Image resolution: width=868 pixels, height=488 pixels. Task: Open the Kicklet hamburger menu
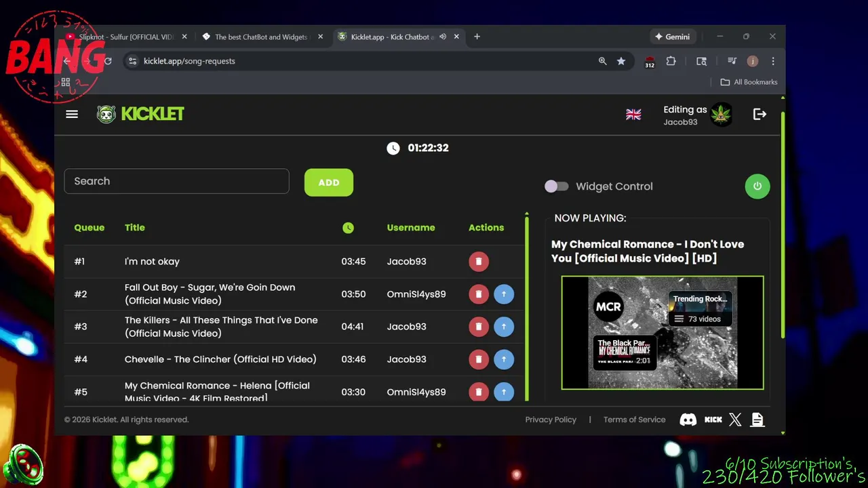point(72,114)
